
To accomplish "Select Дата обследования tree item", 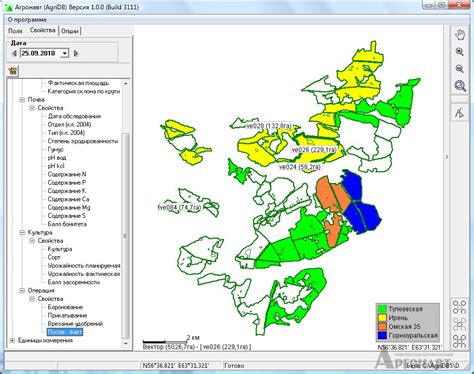I will [74, 116].
